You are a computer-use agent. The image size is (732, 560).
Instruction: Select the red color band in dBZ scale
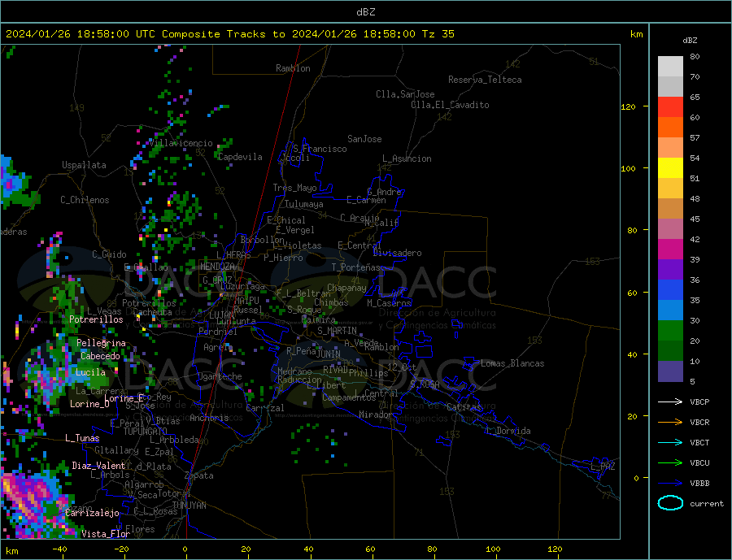(x=670, y=106)
